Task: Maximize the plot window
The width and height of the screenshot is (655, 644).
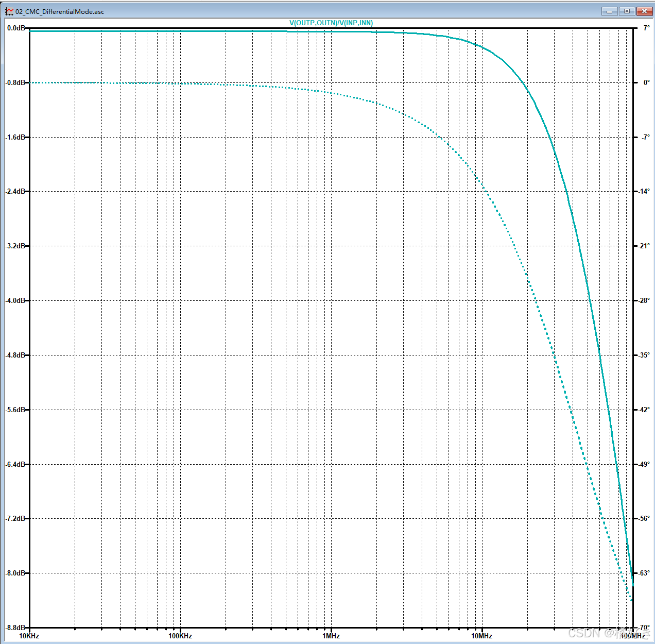Action: point(627,11)
